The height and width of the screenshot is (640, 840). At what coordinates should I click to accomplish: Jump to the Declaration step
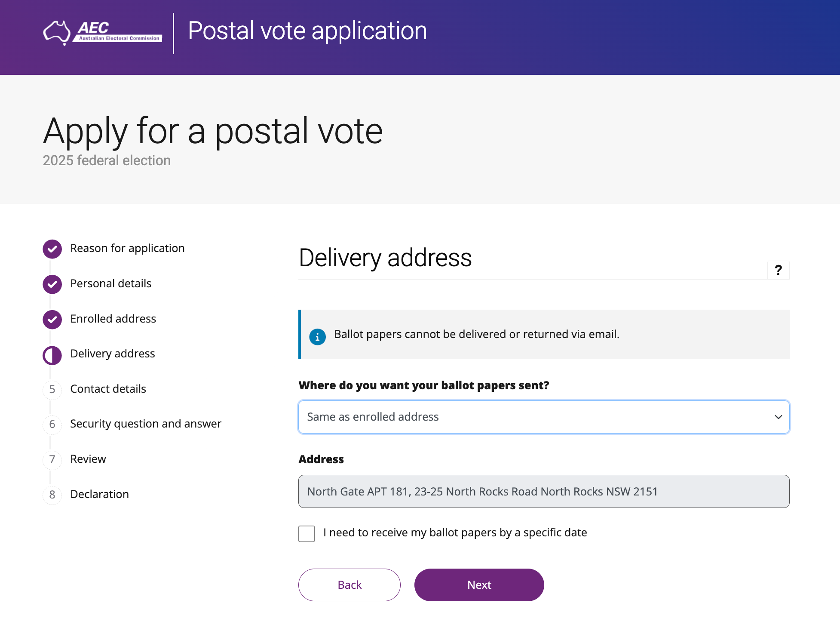point(99,494)
